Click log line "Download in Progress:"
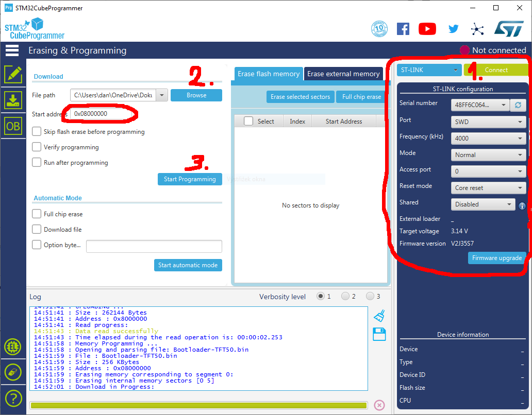Screen dimensions: 532x415 [114, 387]
